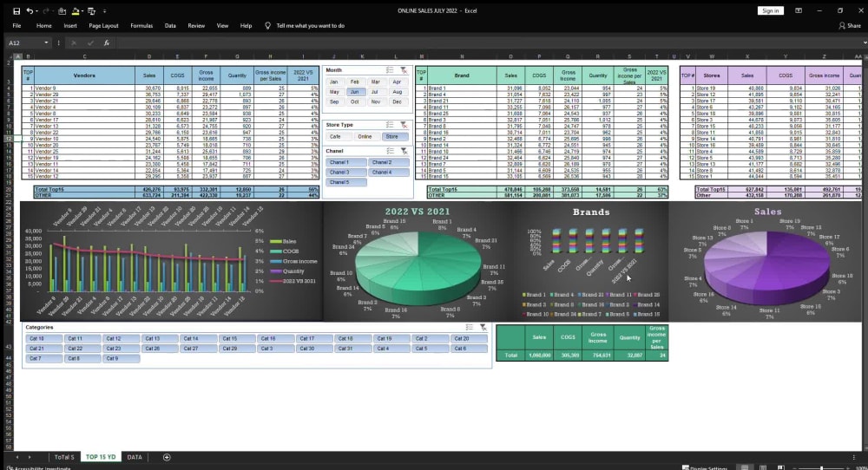
Task: Toggle multi-select on Chanel slicer
Action: 390,151
